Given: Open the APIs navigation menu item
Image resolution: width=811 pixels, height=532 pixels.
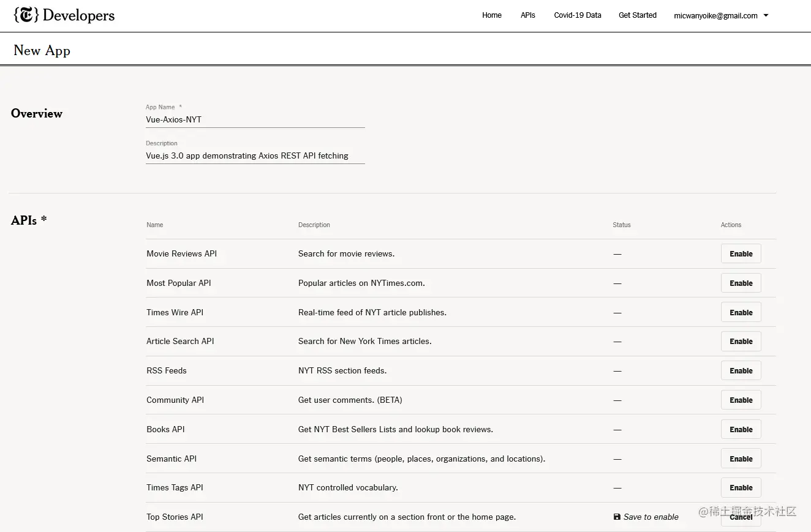Looking at the screenshot, I should coord(527,15).
